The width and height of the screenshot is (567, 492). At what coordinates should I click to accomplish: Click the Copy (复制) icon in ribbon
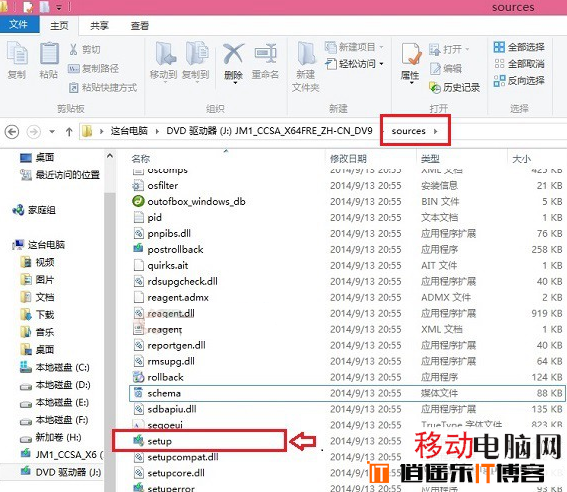pos(17,61)
